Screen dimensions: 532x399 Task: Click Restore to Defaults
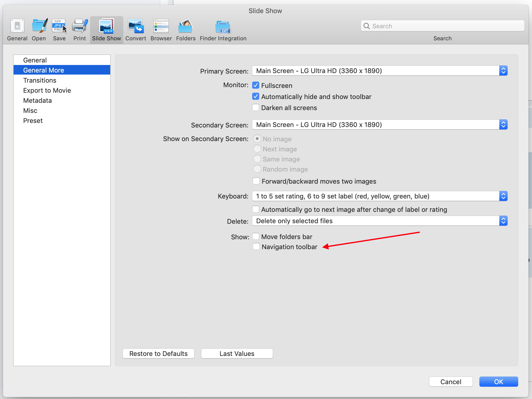tap(159, 354)
